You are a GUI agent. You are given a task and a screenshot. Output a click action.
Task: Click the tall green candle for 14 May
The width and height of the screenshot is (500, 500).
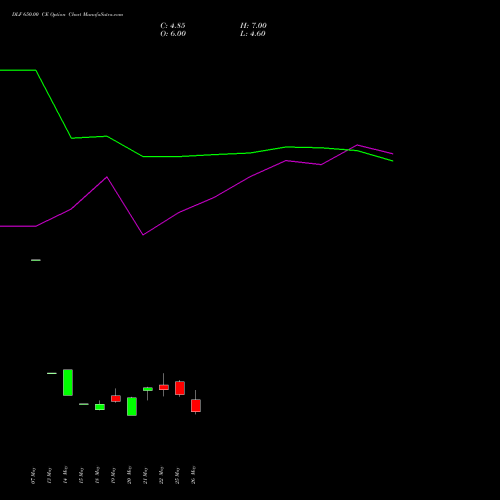(68, 382)
